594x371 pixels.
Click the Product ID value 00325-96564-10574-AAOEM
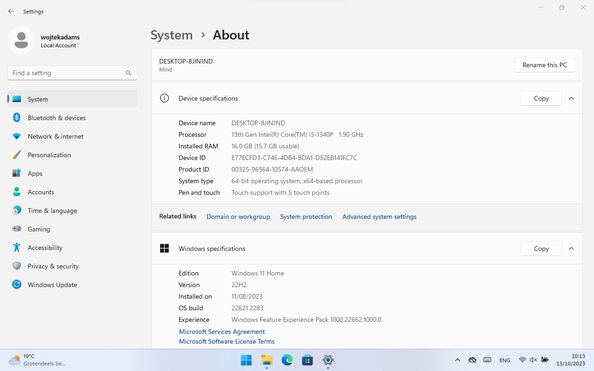272,169
